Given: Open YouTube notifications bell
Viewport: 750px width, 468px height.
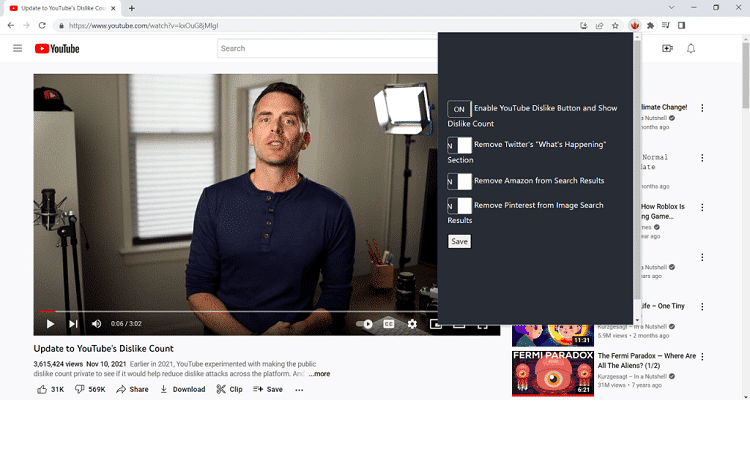Looking at the screenshot, I should click(691, 48).
